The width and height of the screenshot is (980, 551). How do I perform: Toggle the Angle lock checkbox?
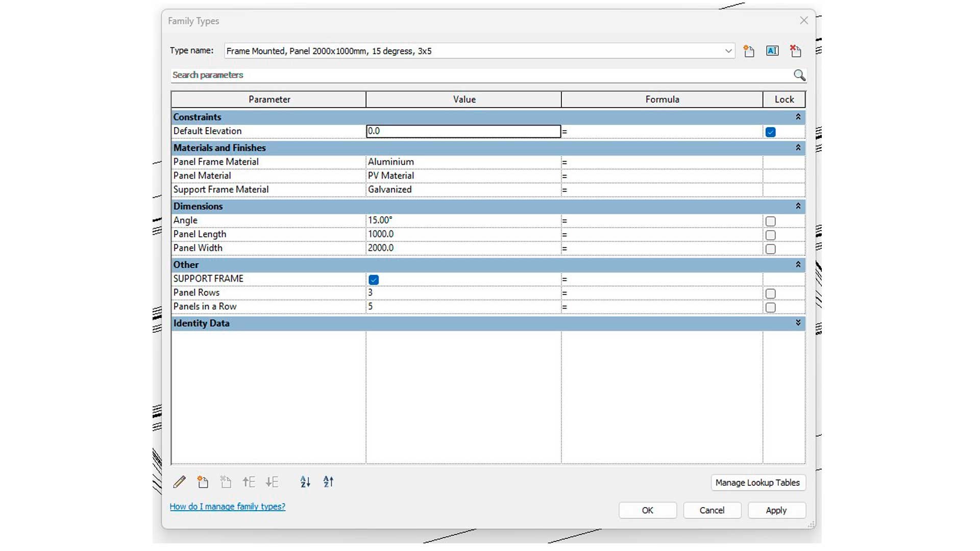[x=771, y=221]
